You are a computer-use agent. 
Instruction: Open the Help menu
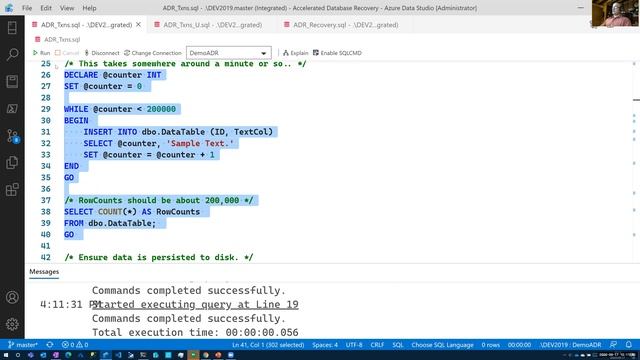89,8
